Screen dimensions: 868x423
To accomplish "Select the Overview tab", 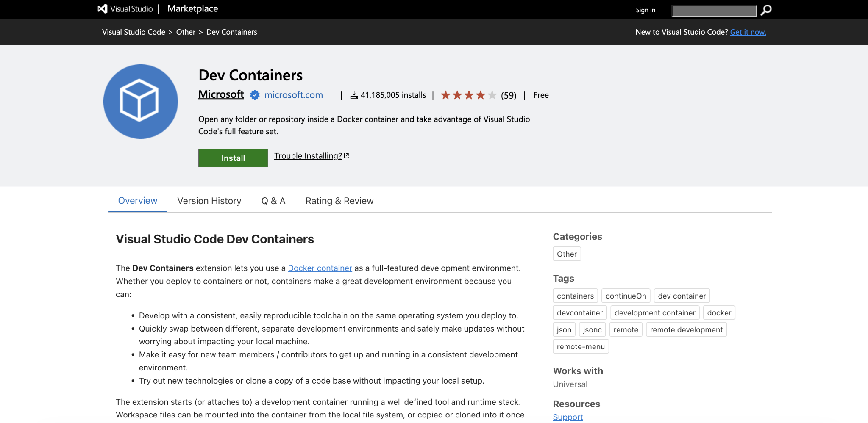I will point(138,201).
